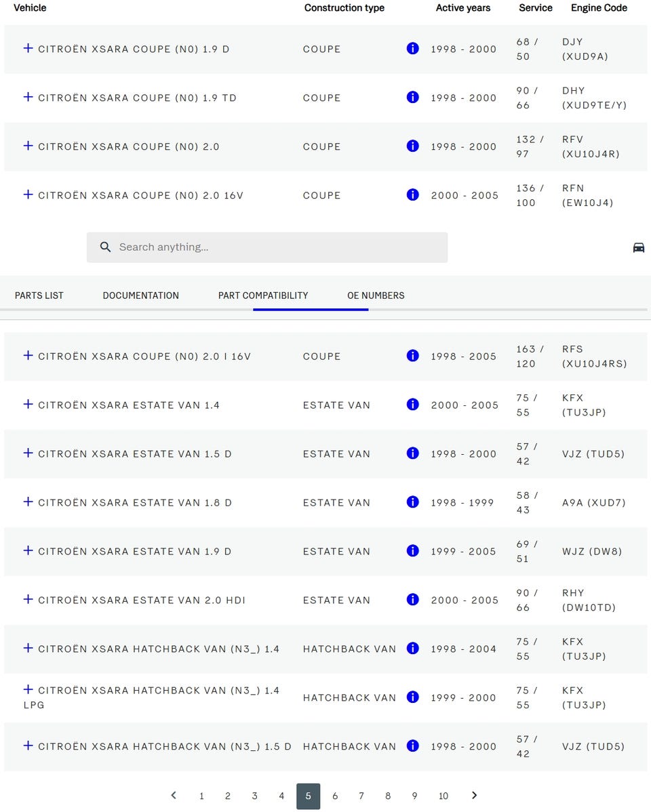Open info for Xsara Coupe 1.9 TD
Image resolution: width=651 pixels, height=812 pixels.
tap(412, 97)
